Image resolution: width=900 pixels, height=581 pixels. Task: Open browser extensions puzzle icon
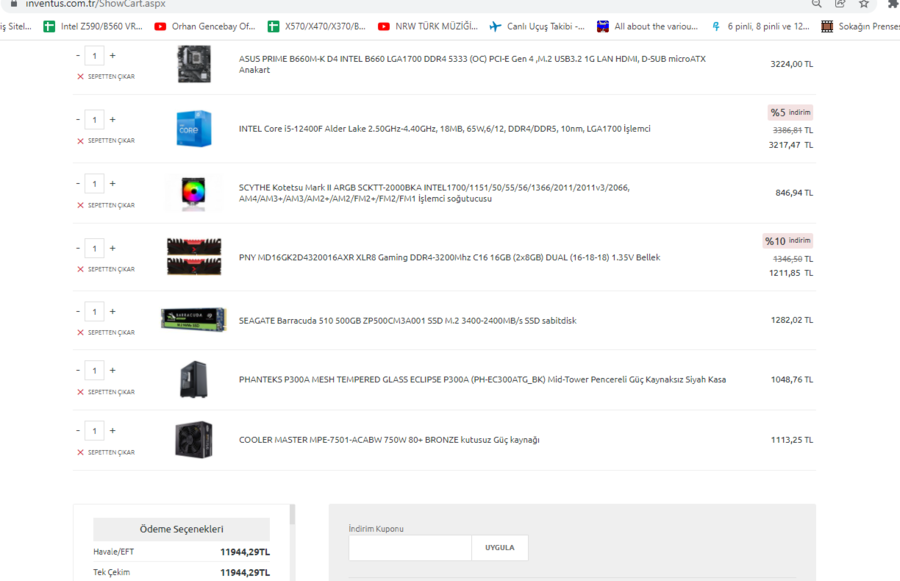894,3
